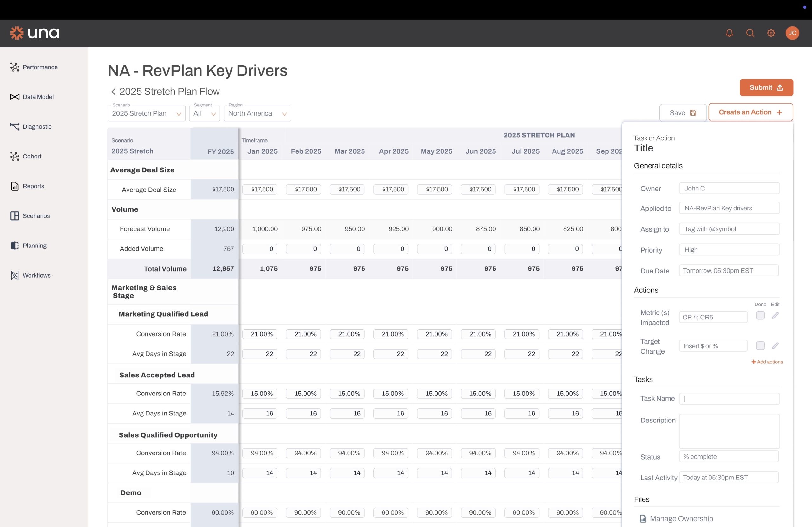Screen dimensions: 812x527
Task: Open the Scenarios section
Action: coord(36,215)
